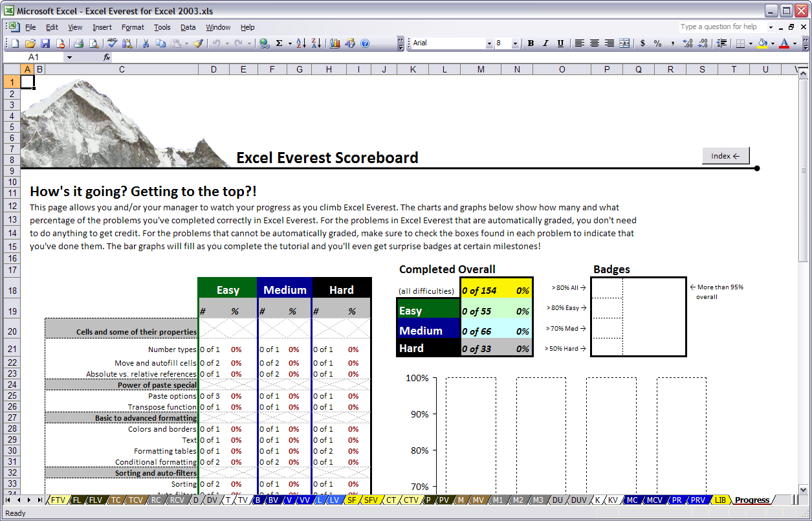The height and width of the screenshot is (521, 812).
Task: Switch to the PRV sheet tab
Action: 697,500
